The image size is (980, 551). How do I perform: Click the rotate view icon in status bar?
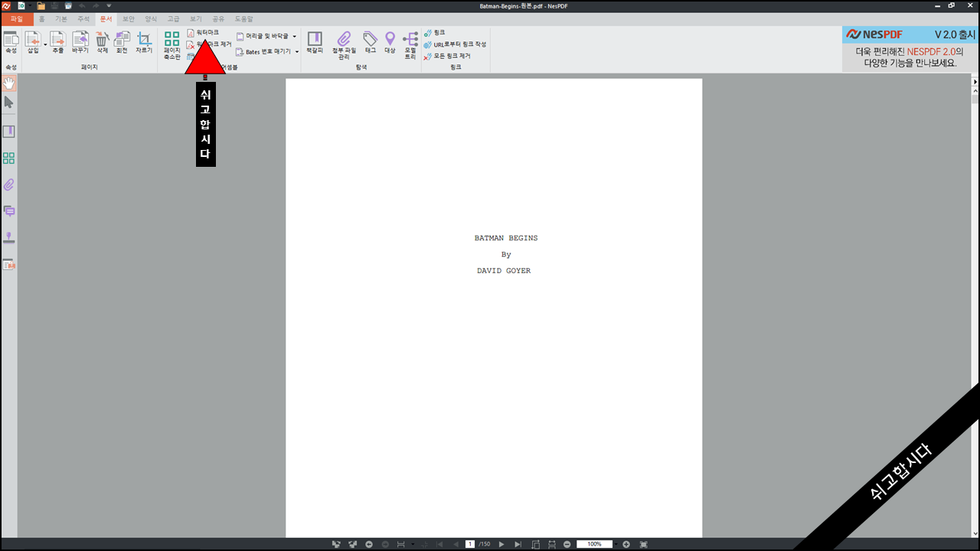coord(536,544)
